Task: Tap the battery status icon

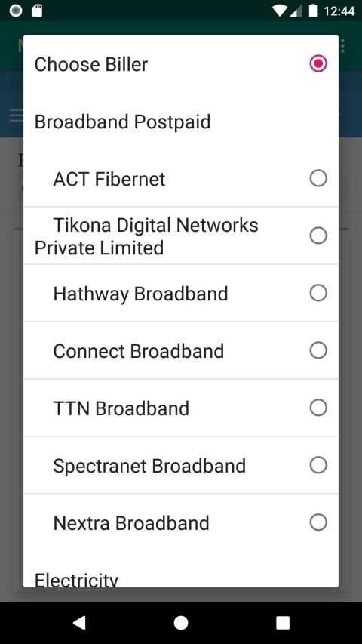Action: click(313, 11)
